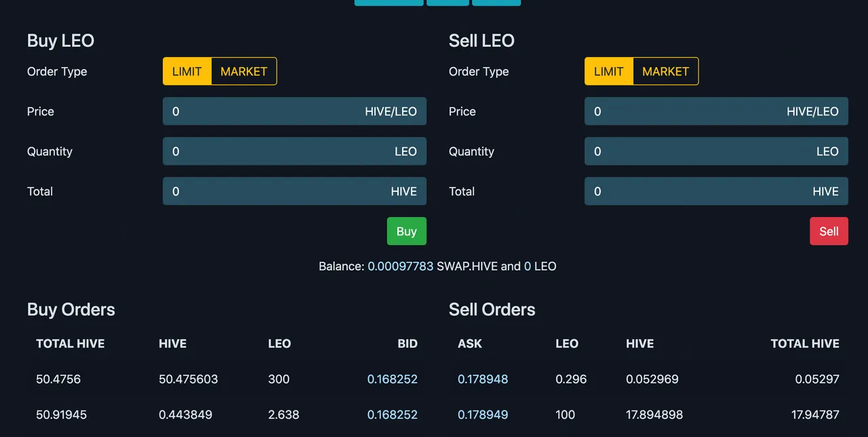Viewport: 868px width, 437px height.
Task: Click HIVE value 0.052969 in sell orders
Action: 652,379
